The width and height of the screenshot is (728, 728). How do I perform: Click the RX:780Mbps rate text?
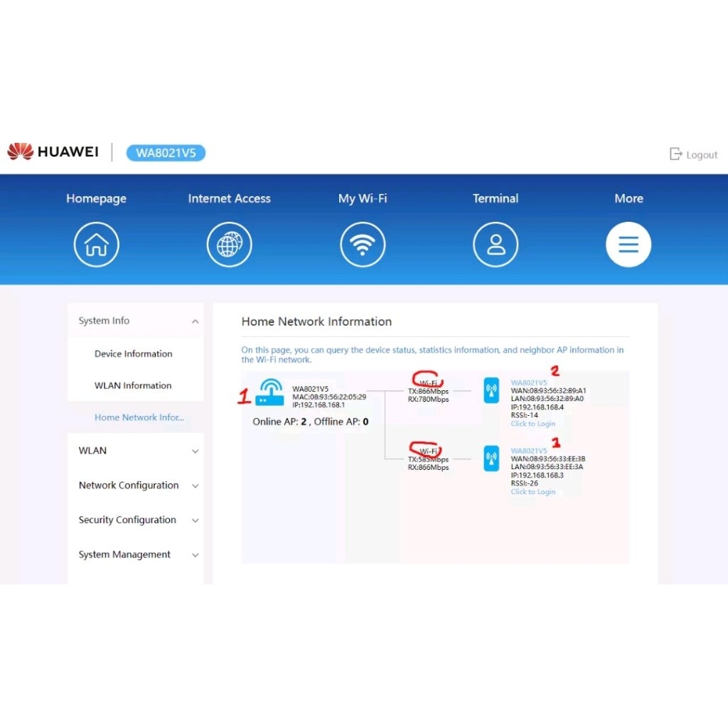coord(428,400)
